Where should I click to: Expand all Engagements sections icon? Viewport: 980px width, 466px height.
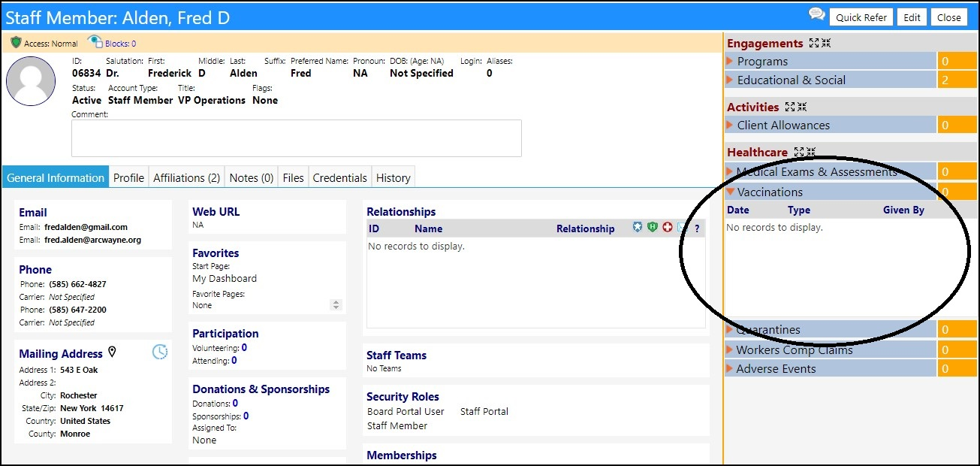coord(814,44)
